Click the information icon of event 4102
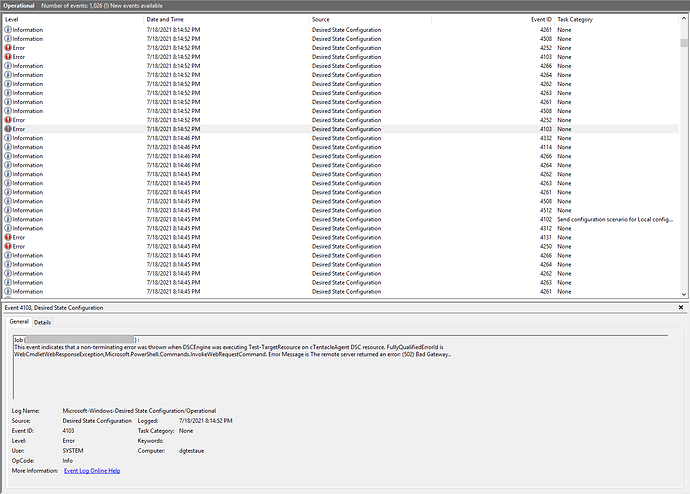The image size is (690, 494). (8, 219)
